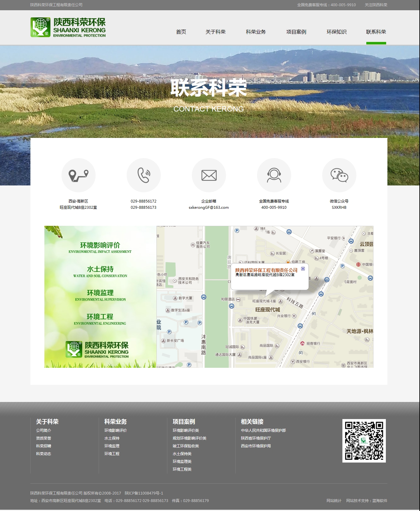Click hotline number 400-005-9910 under headset icon
The width and height of the screenshot is (420, 511).
pos(274,208)
